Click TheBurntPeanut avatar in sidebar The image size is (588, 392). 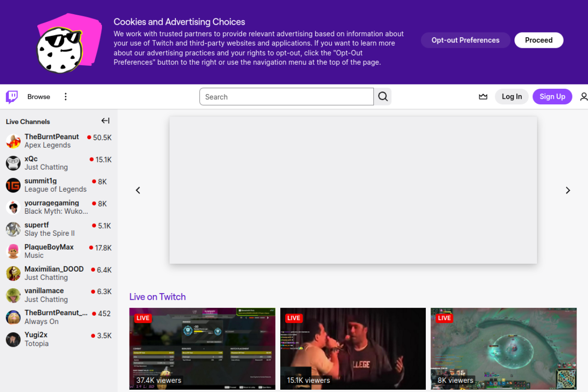[13, 141]
